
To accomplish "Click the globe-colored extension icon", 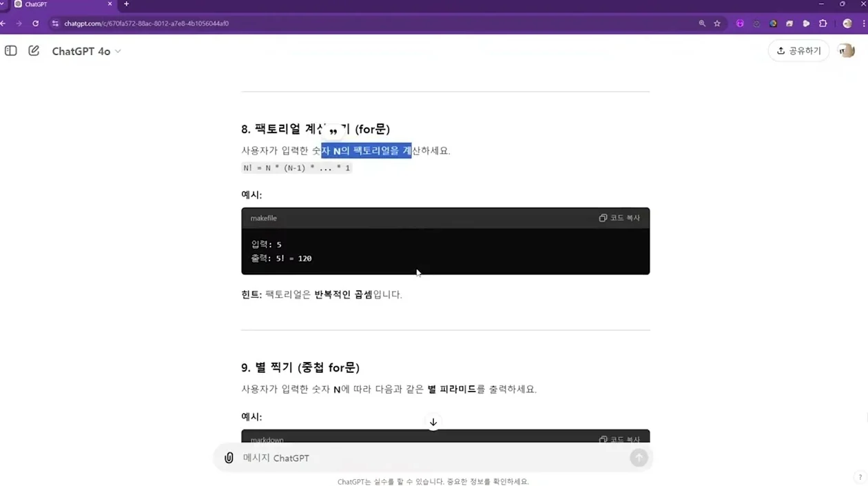I will pos(773,23).
